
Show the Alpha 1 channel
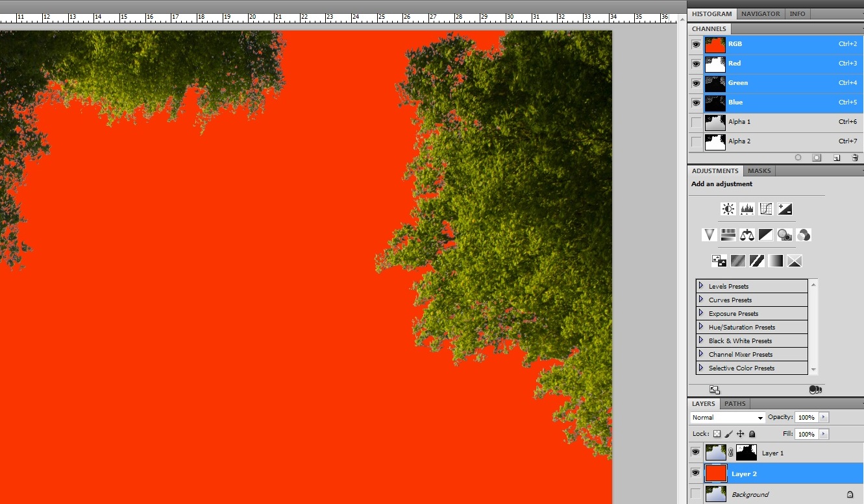click(697, 122)
